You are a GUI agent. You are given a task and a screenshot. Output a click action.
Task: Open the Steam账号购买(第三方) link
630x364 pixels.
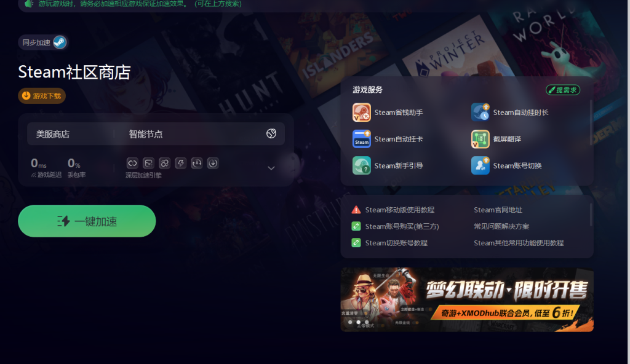(x=402, y=226)
